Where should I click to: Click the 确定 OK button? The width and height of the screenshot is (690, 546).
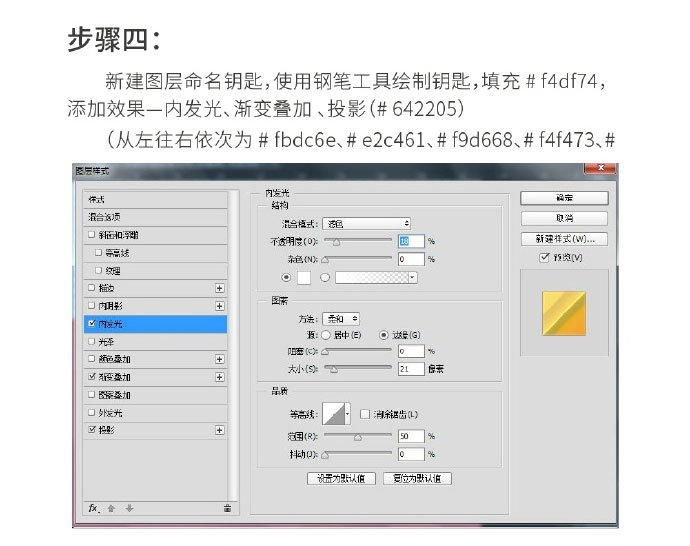pyautogui.click(x=564, y=198)
